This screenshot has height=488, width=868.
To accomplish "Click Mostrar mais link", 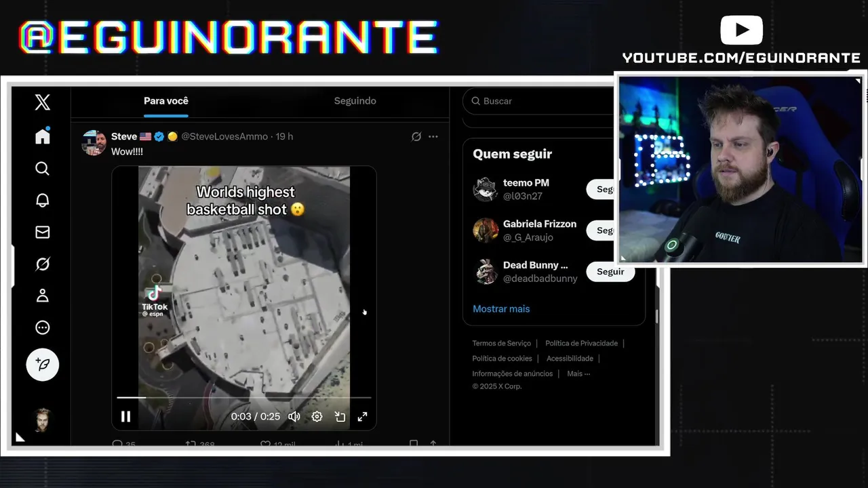I will tap(501, 308).
